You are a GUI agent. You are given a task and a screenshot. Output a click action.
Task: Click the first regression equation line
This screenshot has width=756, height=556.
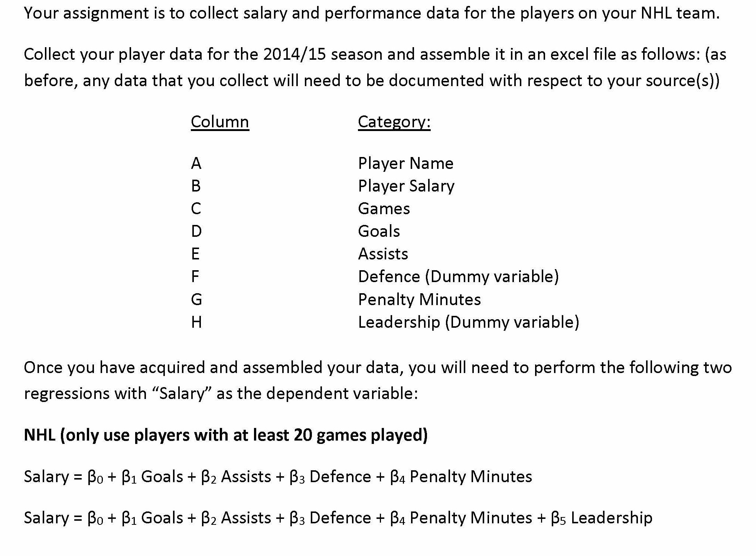[278, 477]
